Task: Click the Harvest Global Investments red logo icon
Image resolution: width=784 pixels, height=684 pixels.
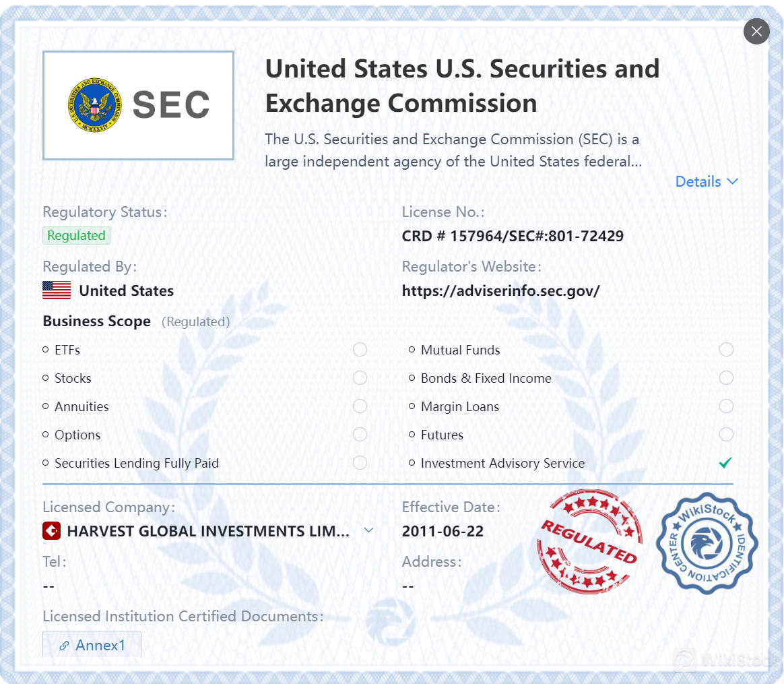Action: (x=51, y=531)
